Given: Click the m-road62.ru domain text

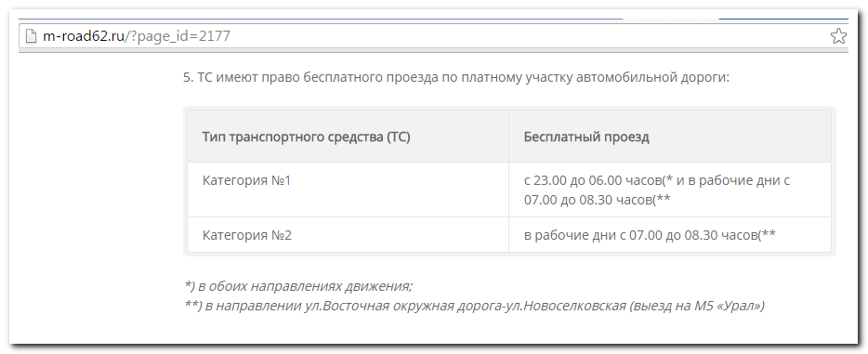Looking at the screenshot, I should click(x=83, y=36).
